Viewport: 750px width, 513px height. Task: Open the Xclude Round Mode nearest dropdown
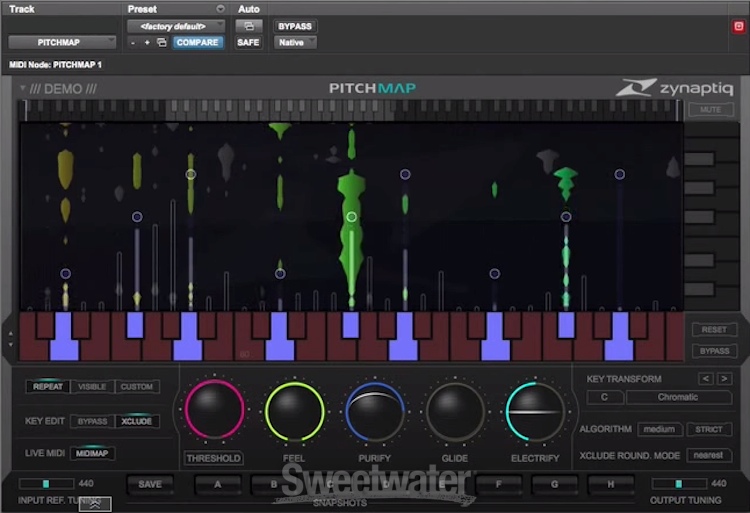coord(709,455)
